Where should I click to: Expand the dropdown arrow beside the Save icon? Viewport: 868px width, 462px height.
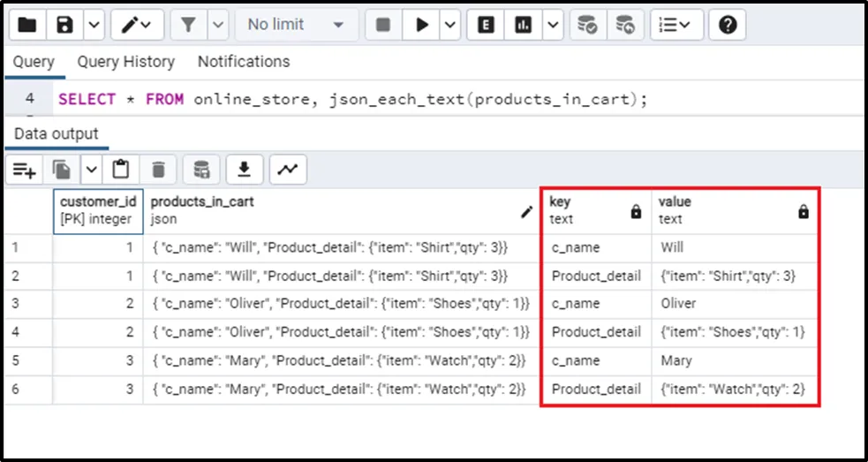94,25
